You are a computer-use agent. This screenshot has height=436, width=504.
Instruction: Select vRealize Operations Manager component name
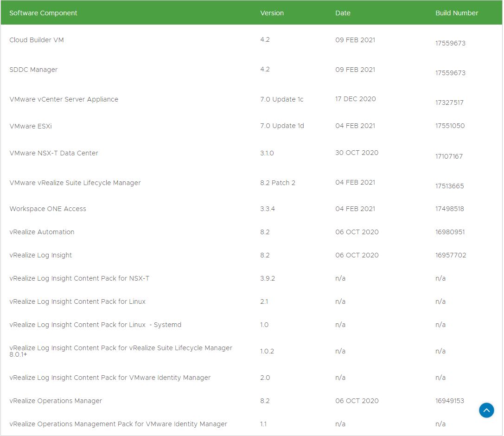56,401
